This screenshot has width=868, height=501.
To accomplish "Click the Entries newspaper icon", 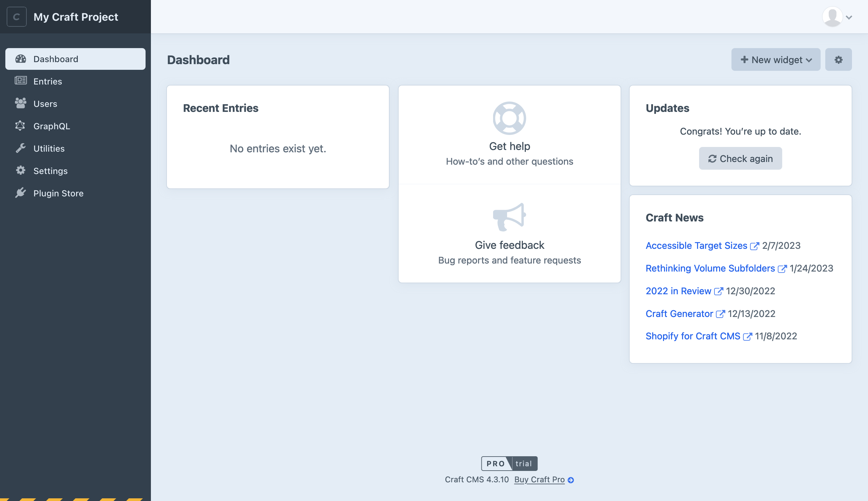I will (21, 81).
